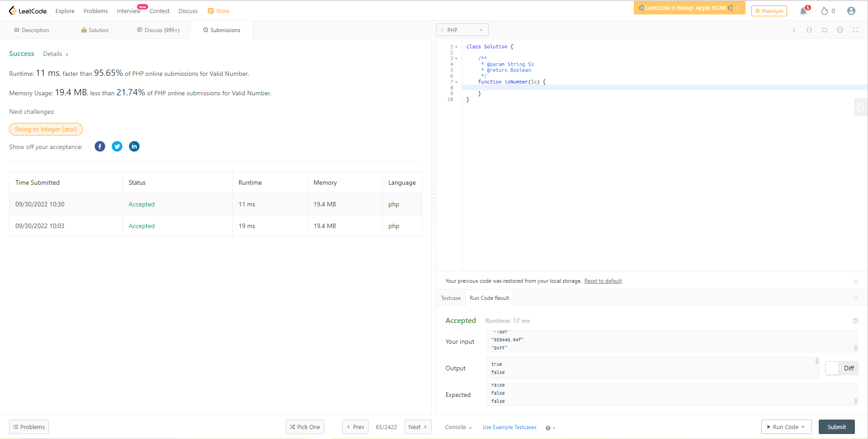Click Pick One random problem
The image size is (868, 439).
[x=305, y=427]
